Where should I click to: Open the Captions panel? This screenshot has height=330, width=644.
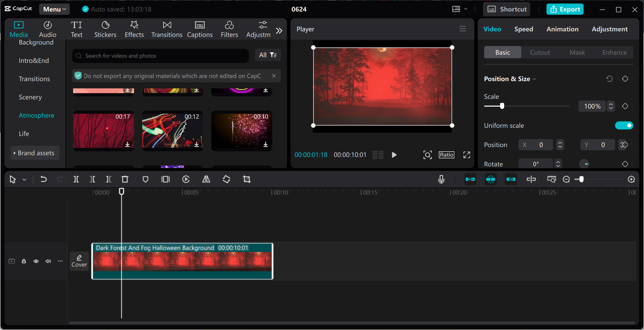point(200,29)
